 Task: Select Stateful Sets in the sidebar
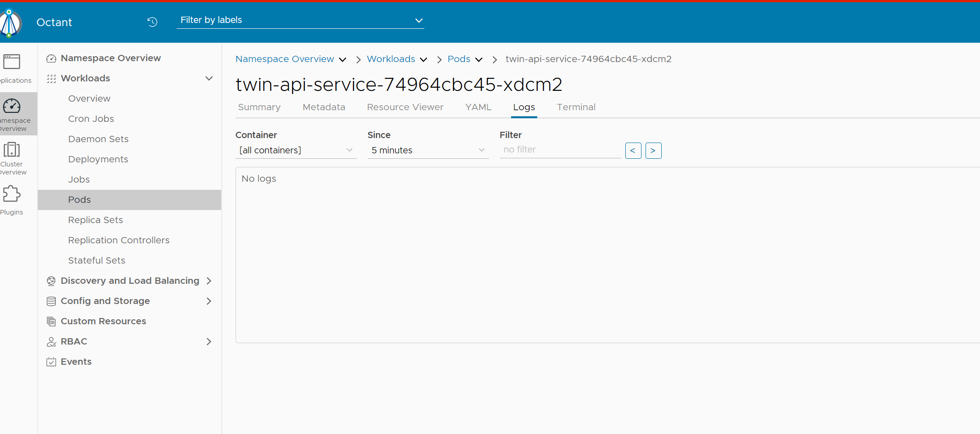coord(96,260)
